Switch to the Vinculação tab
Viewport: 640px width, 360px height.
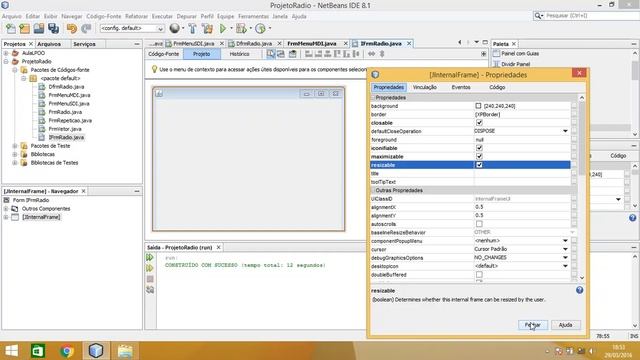tap(424, 87)
